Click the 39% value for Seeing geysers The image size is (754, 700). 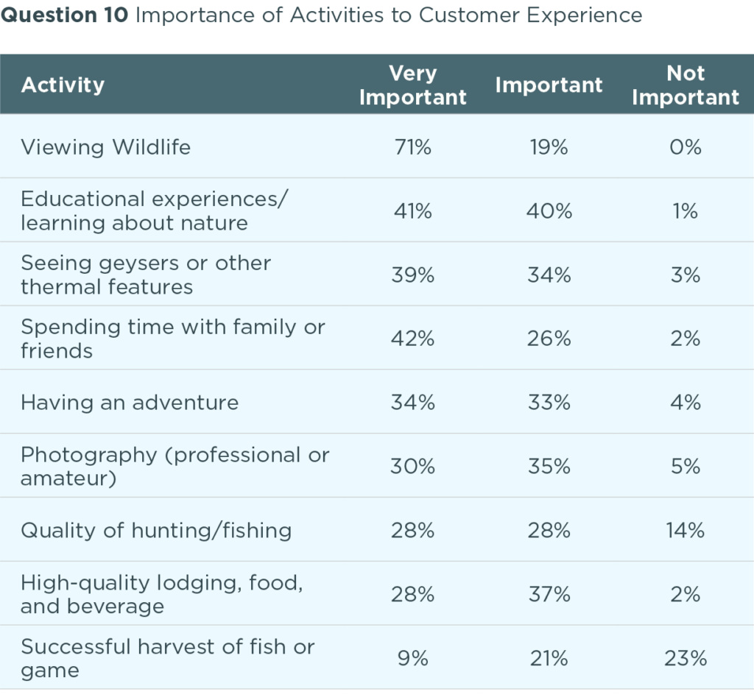coord(412,275)
